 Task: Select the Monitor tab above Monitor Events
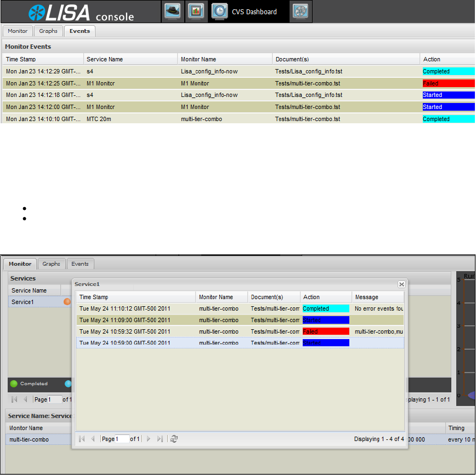click(18, 31)
